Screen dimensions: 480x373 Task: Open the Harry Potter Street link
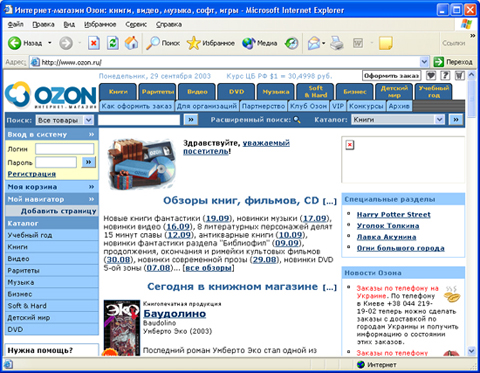click(394, 215)
